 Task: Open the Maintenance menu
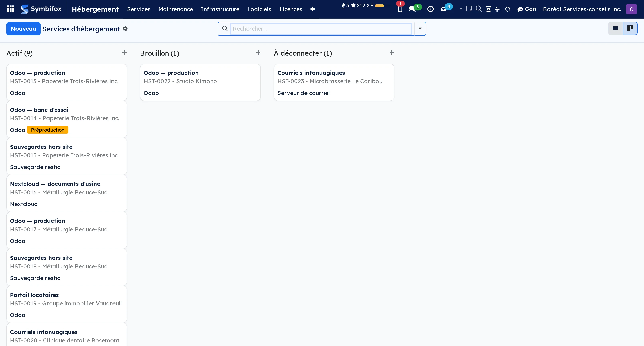coord(175,9)
